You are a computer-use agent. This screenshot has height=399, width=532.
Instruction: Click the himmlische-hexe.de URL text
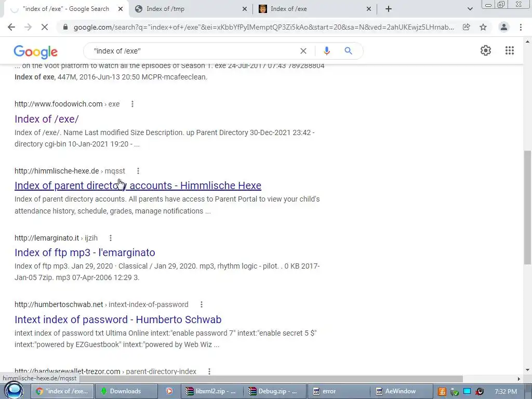(70, 171)
